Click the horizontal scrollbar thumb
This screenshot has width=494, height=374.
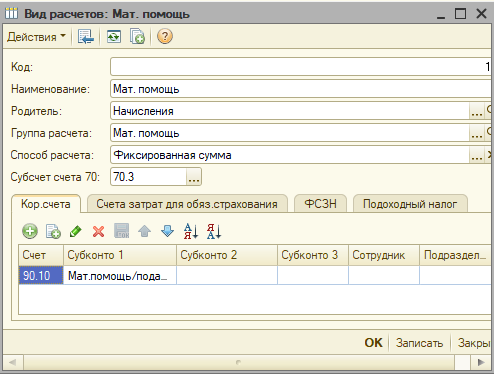pyautogui.click(x=239, y=362)
